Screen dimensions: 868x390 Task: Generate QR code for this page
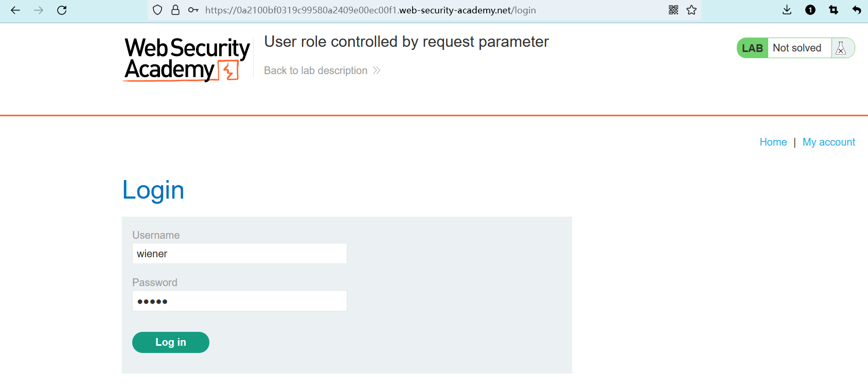674,10
